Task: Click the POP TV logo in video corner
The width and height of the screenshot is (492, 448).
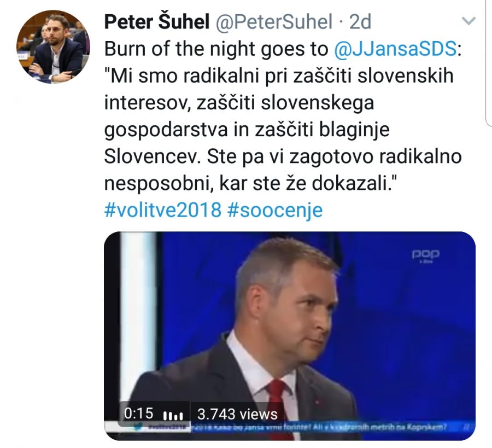Action: pos(426,255)
